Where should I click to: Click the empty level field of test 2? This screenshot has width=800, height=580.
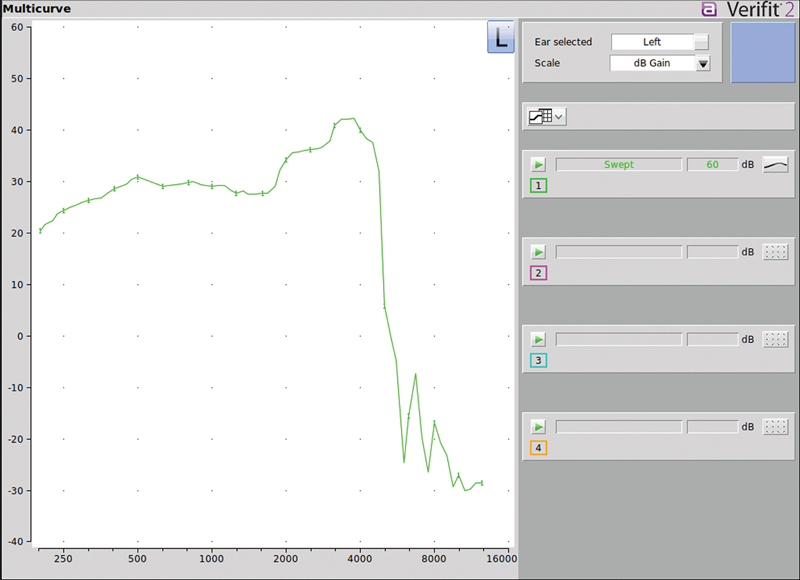[712, 252]
